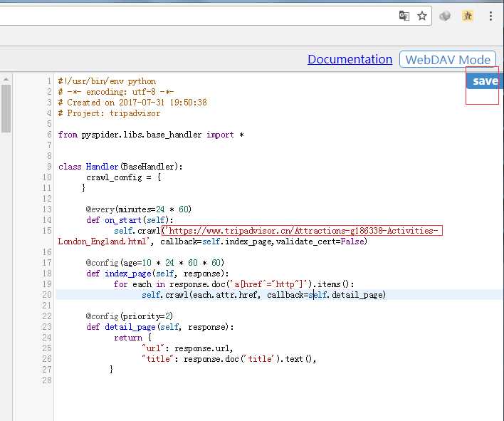Click line number 15 in the gutter

pos(46,231)
